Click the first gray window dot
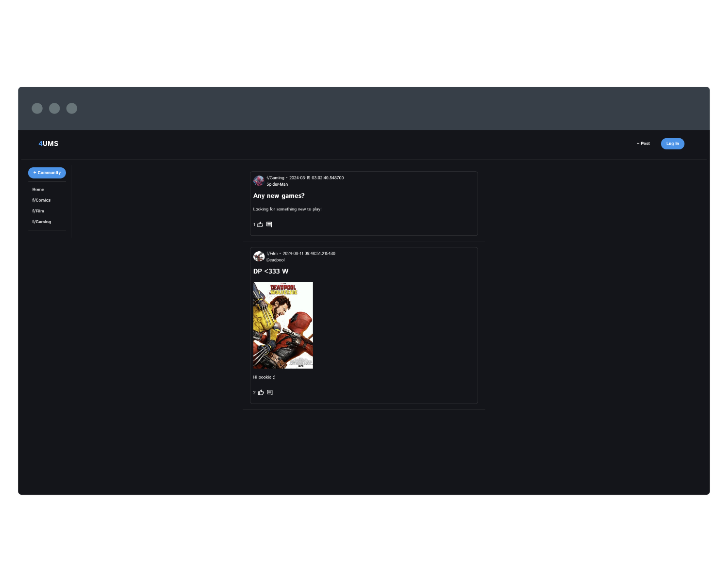Viewport: 728px width, 582px height. coord(37,109)
